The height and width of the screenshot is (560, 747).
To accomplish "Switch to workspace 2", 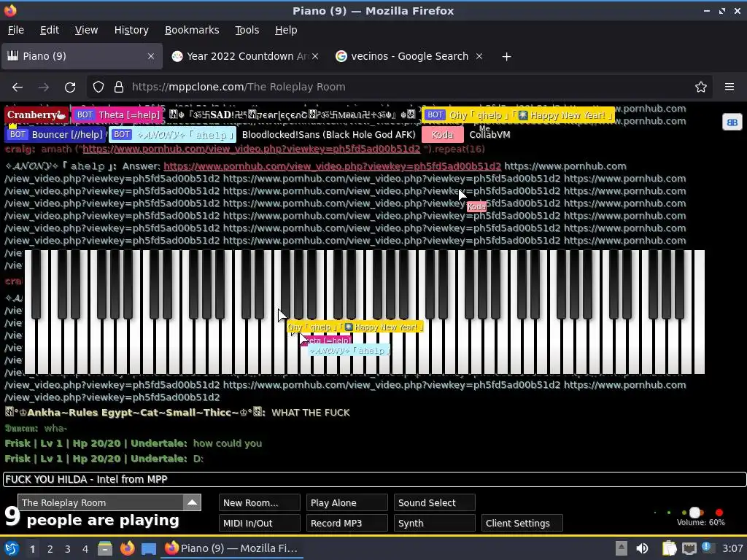I will coord(50,549).
